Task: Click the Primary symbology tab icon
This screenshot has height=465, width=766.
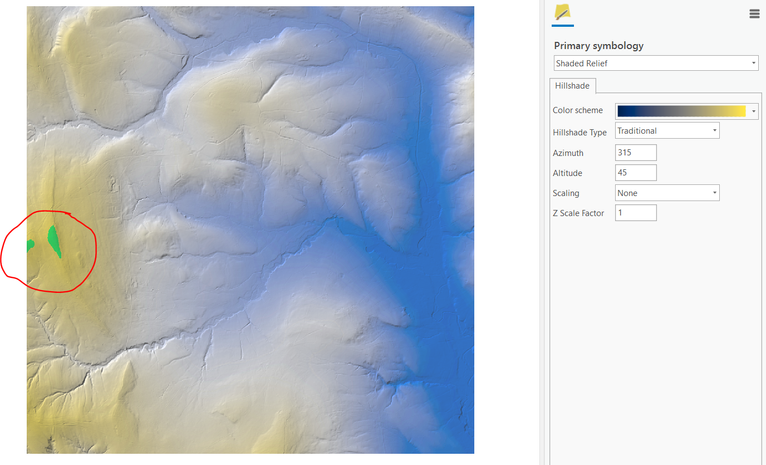Action: click(x=562, y=13)
